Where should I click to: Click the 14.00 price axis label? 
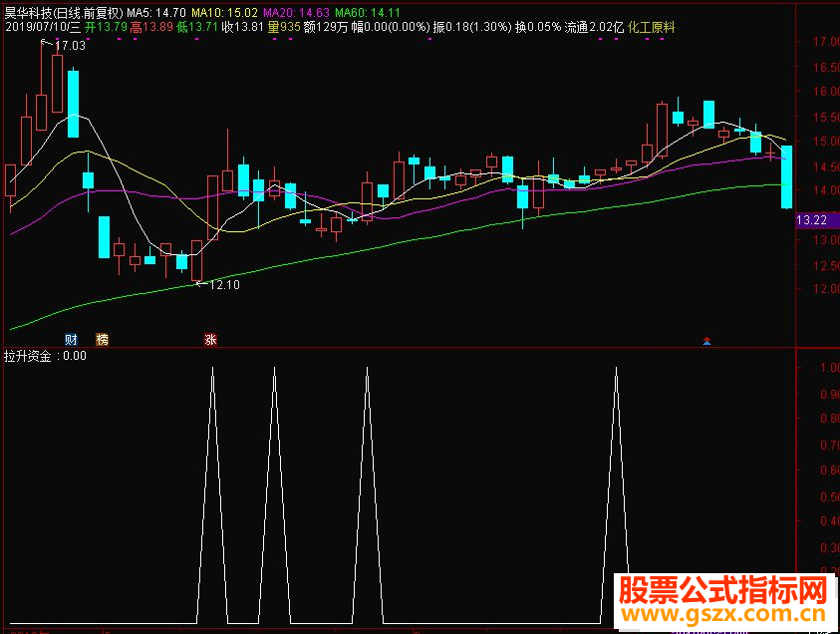pyautogui.click(x=825, y=190)
